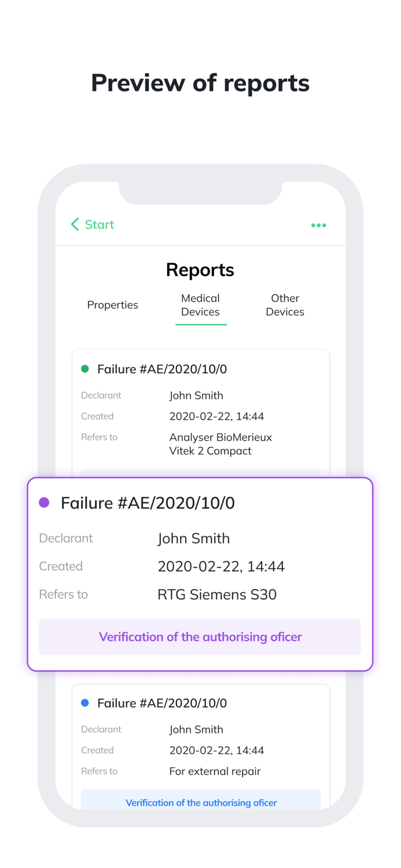Tap the back chevron next to Start
The width and height of the screenshot is (401, 868).
pyautogui.click(x=75, y=225)
